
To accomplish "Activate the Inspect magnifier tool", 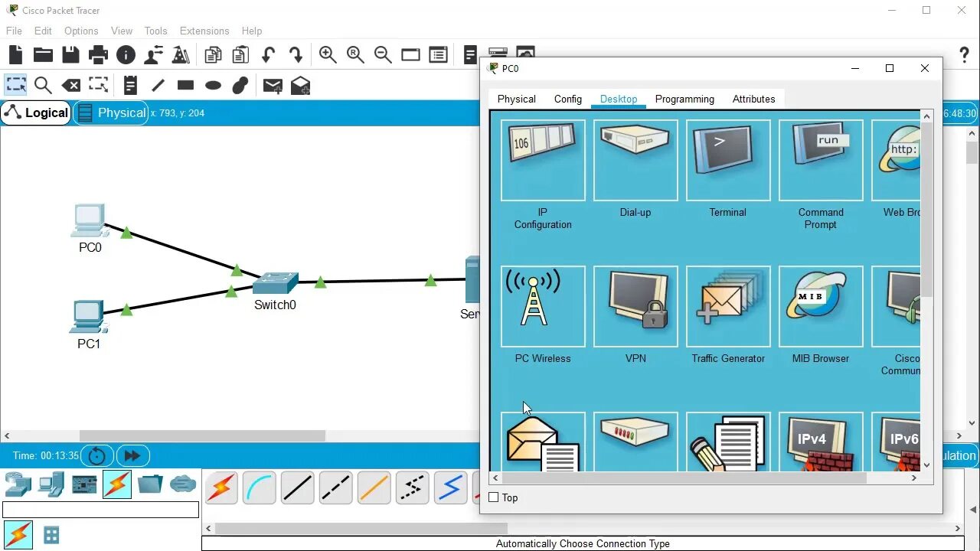I will pyautogui.click(x=43, y=85).
